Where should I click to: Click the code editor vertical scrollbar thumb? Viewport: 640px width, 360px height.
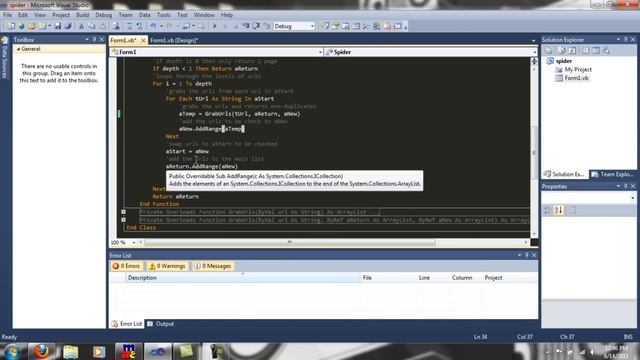(534, 152)
